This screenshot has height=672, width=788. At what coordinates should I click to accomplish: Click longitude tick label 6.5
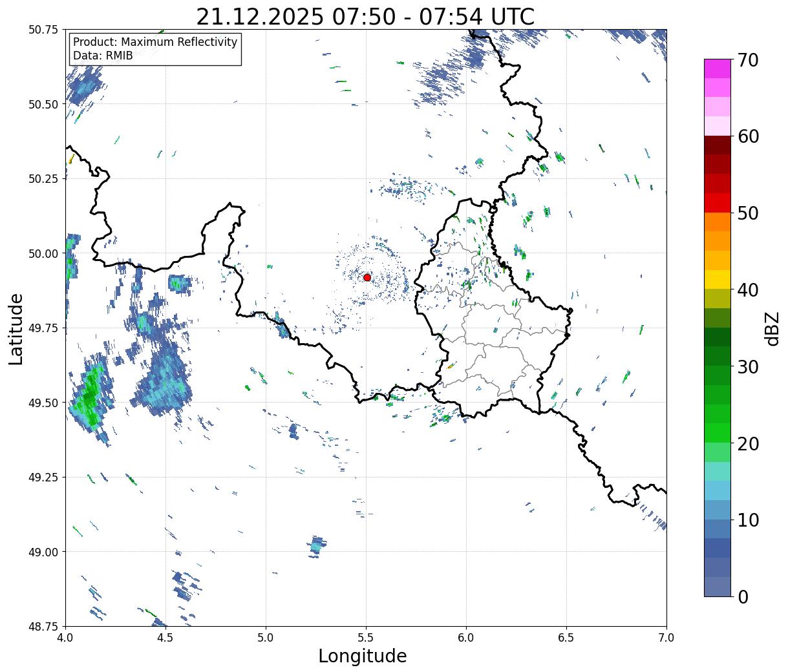(x=566, y=638)
